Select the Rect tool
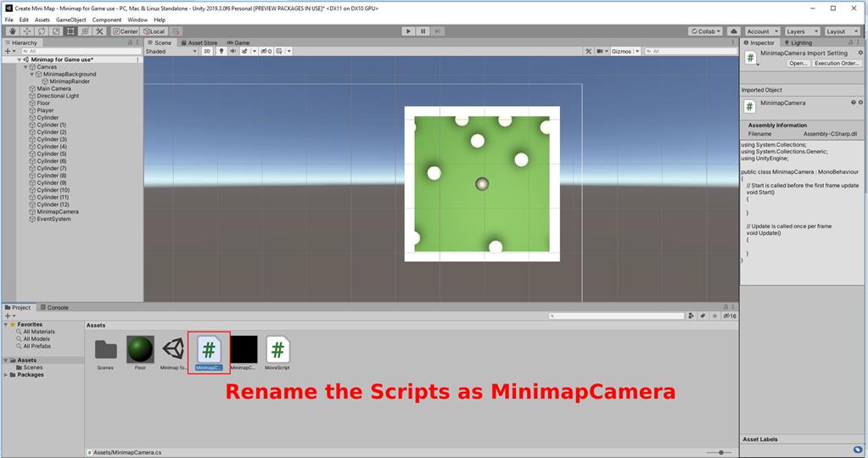This screenshot has width=868, height=458. (x=70, y=31)
